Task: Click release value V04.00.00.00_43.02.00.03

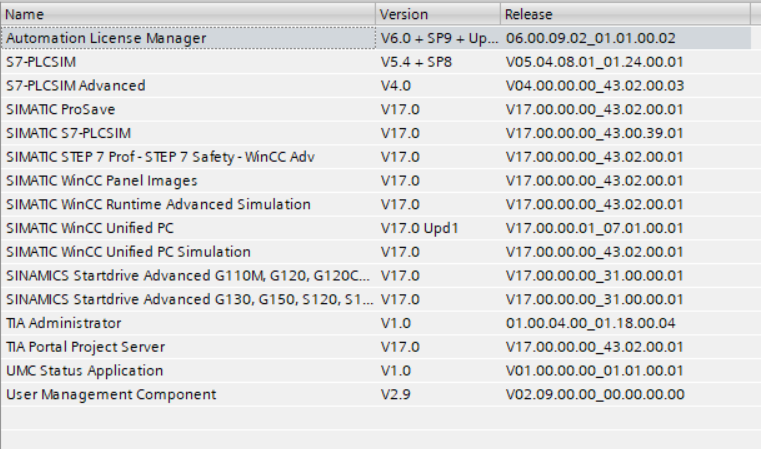Action: pos(596,85)
